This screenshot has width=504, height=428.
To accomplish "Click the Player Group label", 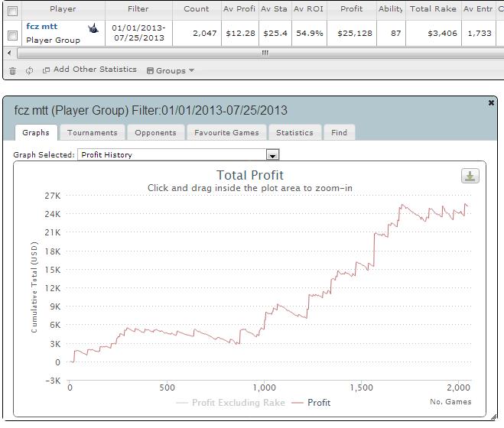I will tap(53, 41).
